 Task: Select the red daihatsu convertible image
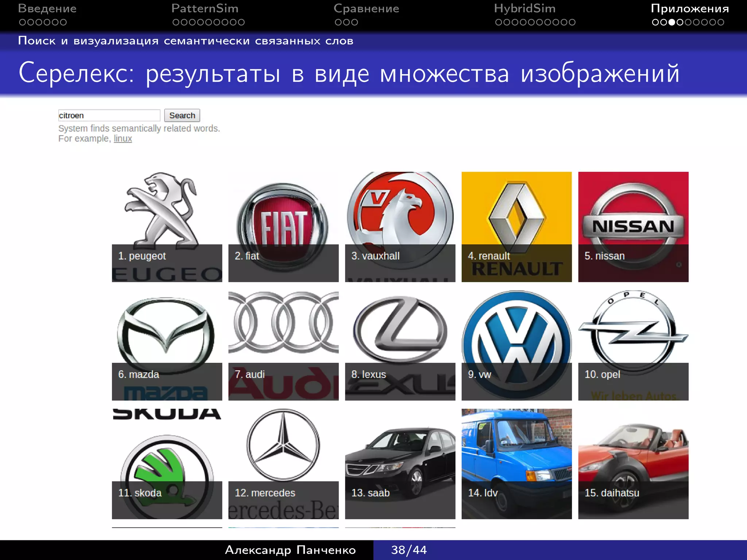[633, 464]
